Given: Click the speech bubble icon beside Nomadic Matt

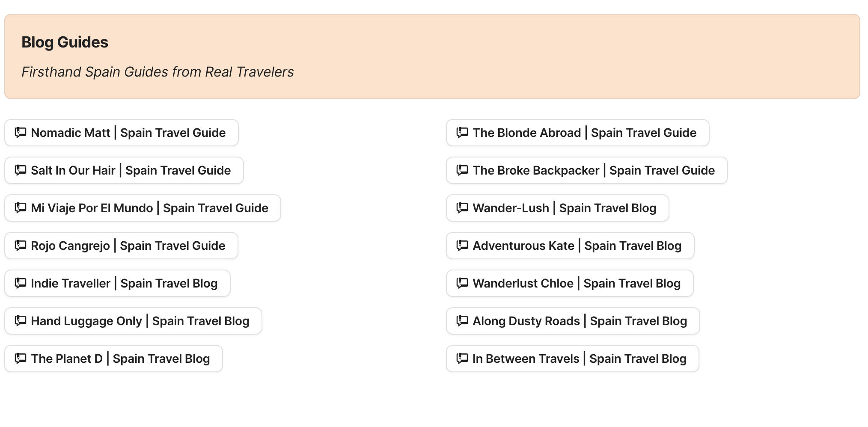Looking at the screenshot, I should click(20, 133).
